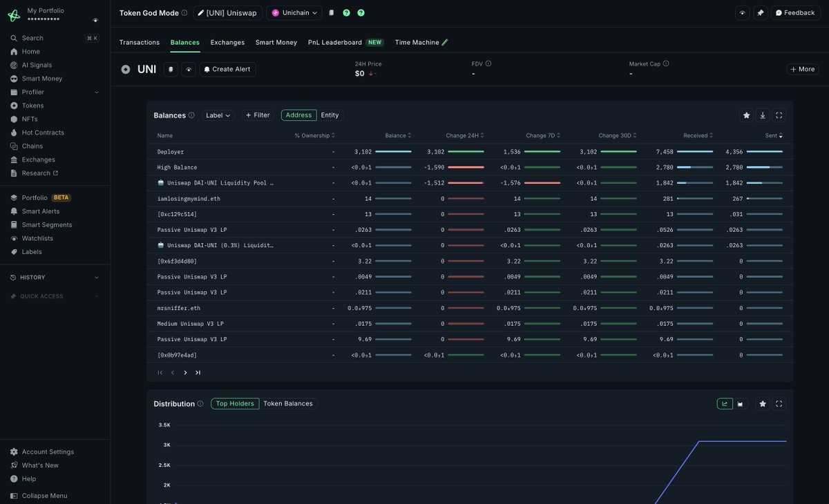The width and height of the screenshot is (829, 504).
Task: Switch Balances view to Entity
Action: click(330, 115)
